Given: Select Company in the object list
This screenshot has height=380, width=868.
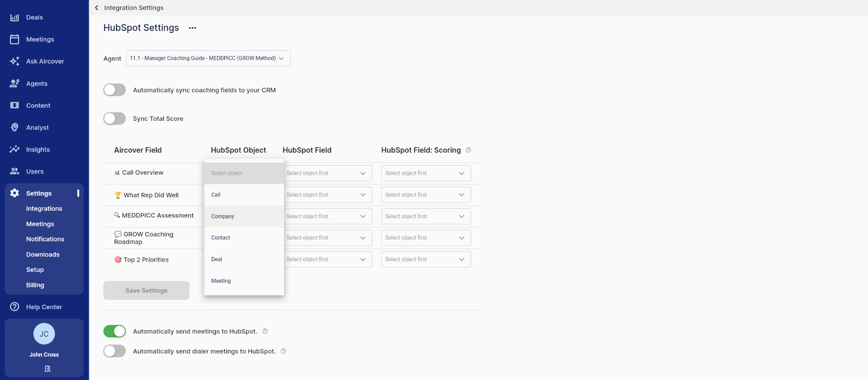Looking at the screenshot, I should coord(244,216).
